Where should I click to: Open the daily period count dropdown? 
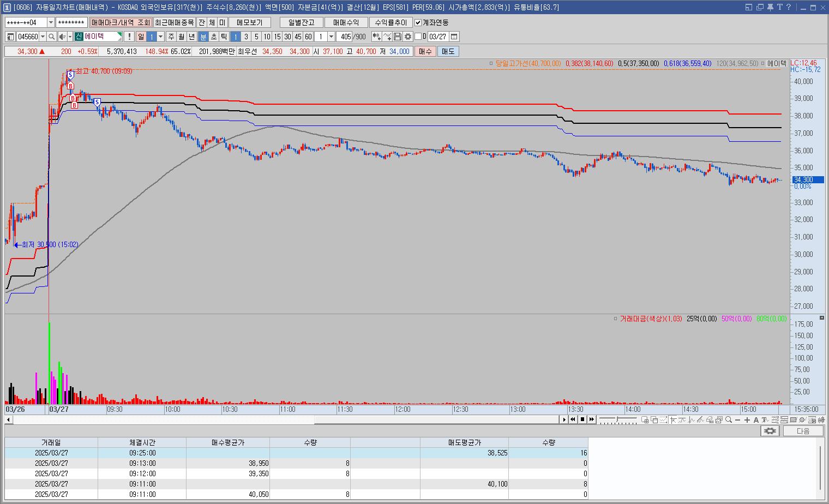point(160,37)
